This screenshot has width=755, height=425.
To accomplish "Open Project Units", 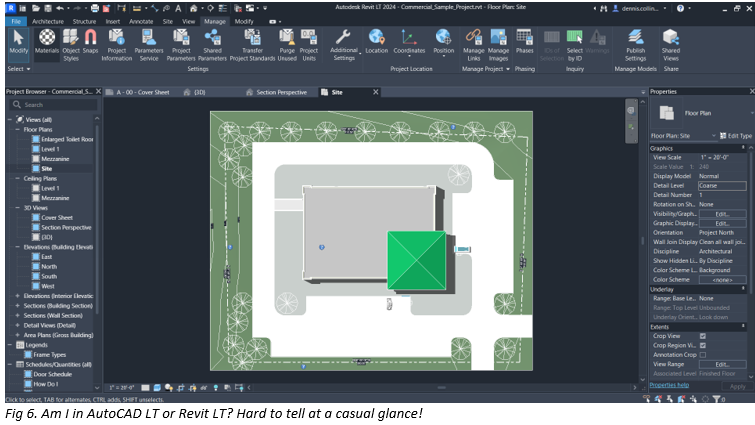I will tap(309, 45).
